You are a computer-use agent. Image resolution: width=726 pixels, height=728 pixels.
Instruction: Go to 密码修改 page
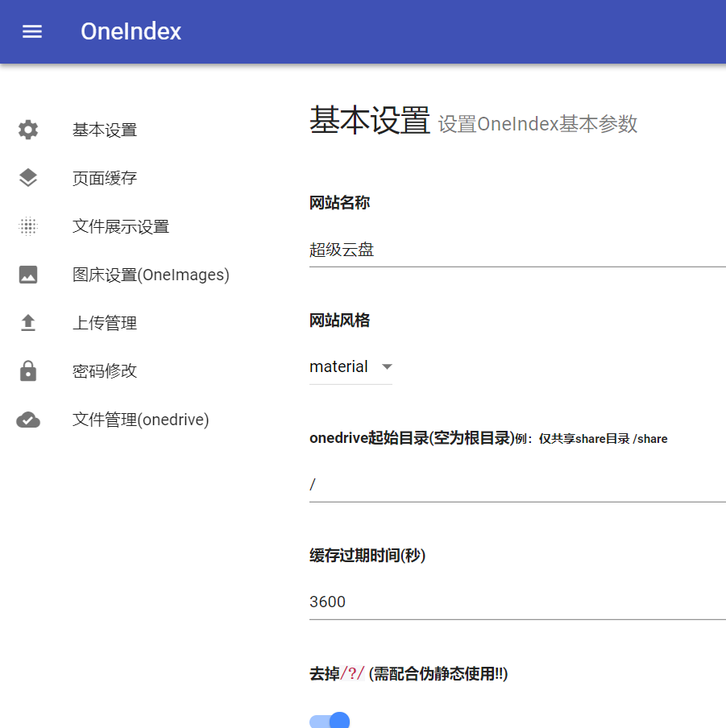click(x=105, y=371)
